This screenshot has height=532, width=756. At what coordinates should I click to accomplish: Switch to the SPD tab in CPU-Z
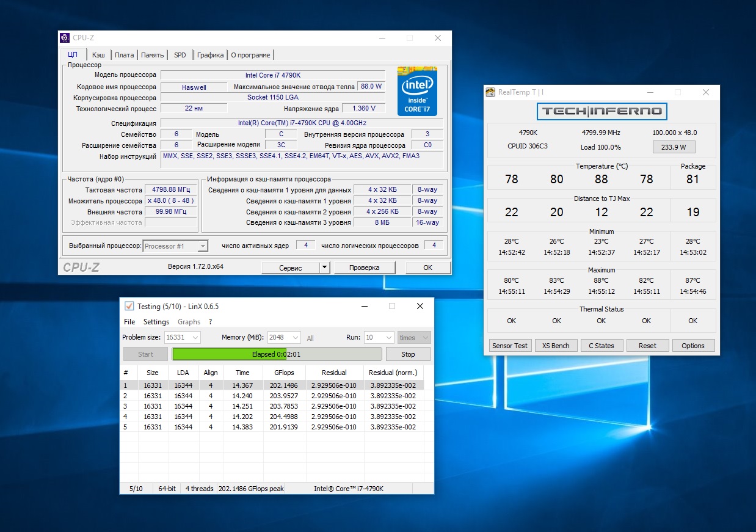coord(180,55)
